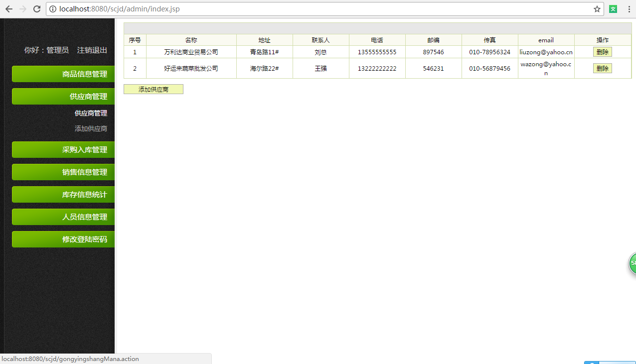The image size is (636, 364).
Task: Click the 添加供应商 button below the table
Action: click(153, 89)
